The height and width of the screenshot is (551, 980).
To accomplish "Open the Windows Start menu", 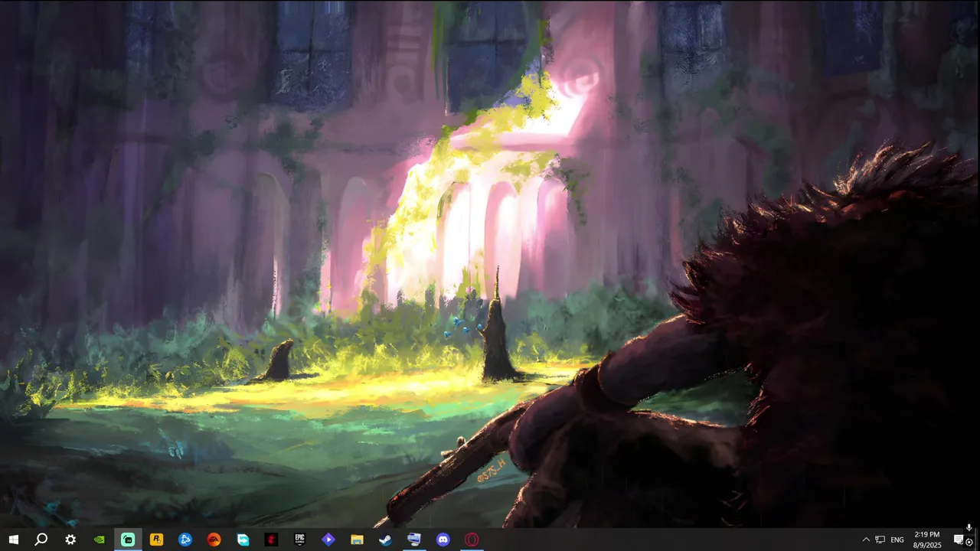I will click(x=13, y=540).
